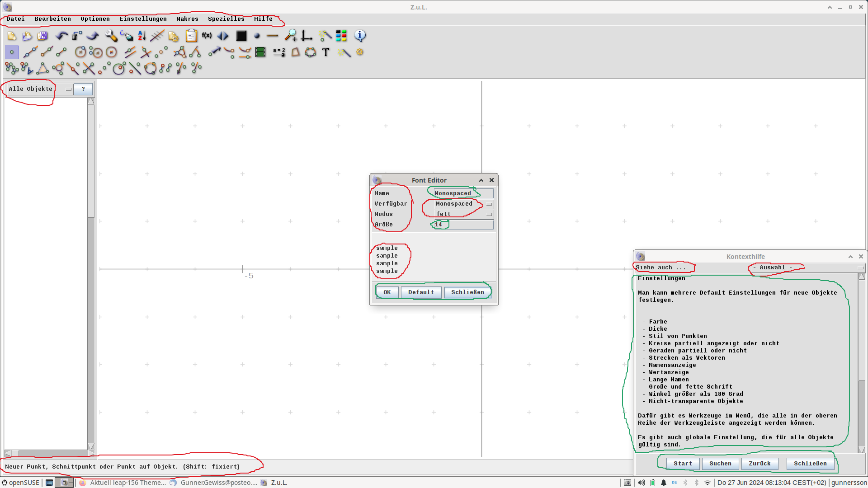This screenshot has height=488, width=868.
Task: Click the Undo arrow icon
Action: point(61,36)
